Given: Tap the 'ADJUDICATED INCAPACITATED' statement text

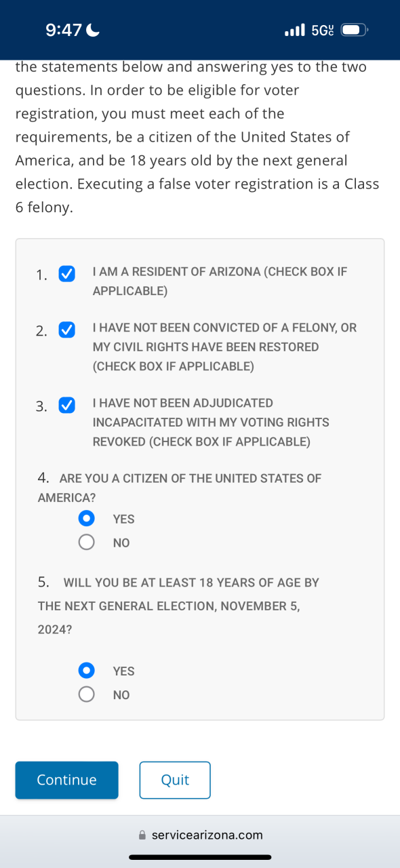Looking at the screenshot, I should pos(211,422).
